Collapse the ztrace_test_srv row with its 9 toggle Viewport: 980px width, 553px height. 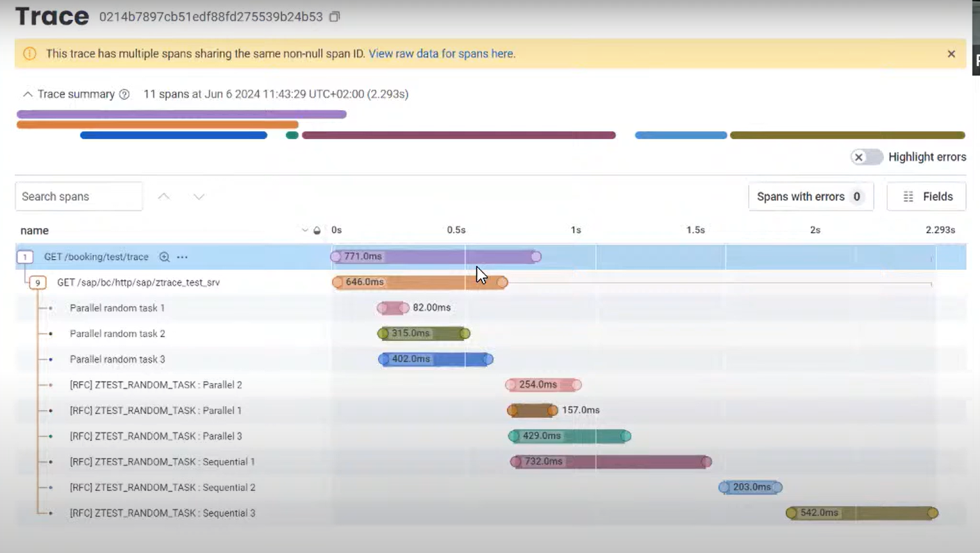point(38,283)
